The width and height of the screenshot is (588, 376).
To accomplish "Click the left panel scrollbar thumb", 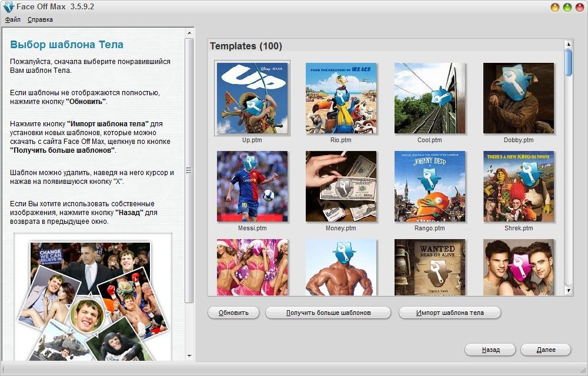I will (189, 170).
